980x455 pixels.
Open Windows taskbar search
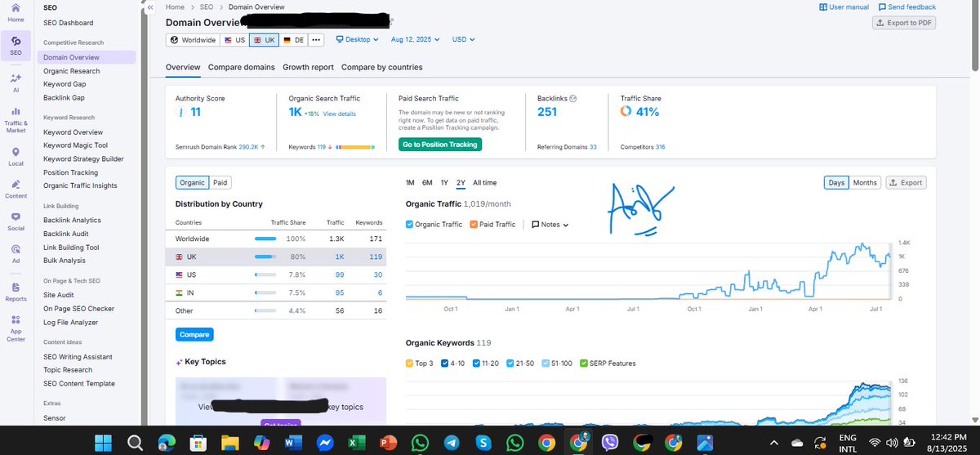136,443
